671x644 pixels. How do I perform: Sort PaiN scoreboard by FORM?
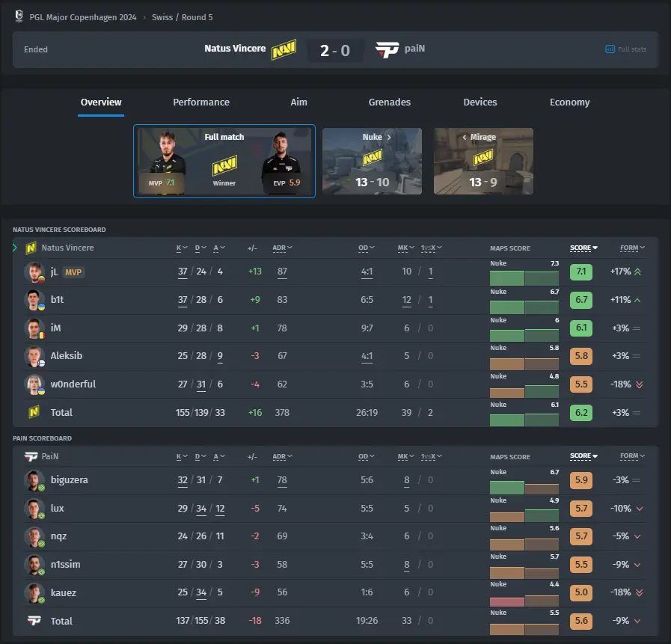click(633, 456)
